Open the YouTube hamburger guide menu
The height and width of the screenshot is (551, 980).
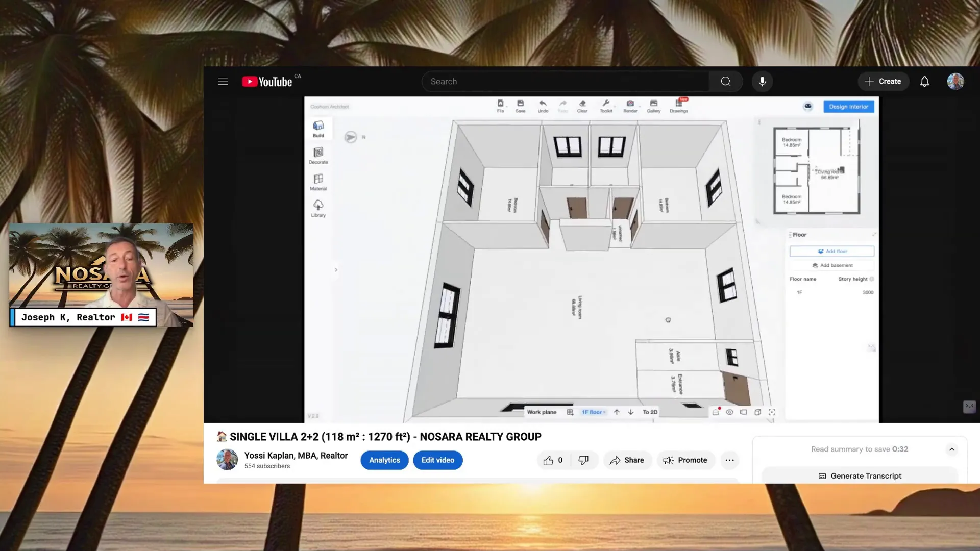pyautogui.click(x=223, y=81)
